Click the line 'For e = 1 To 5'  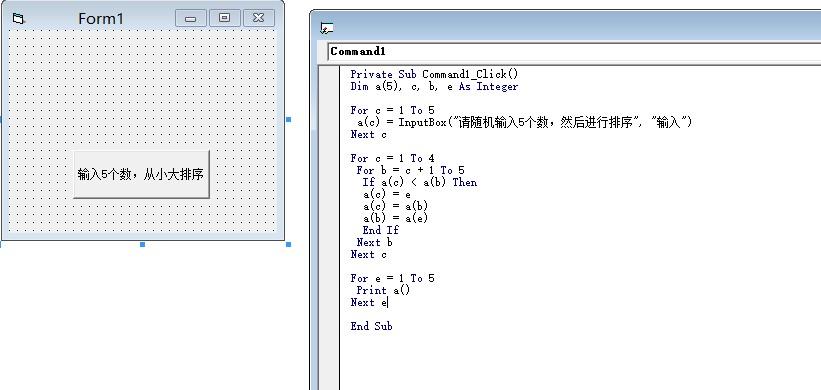pyautogui.click(x=392, y=278)
